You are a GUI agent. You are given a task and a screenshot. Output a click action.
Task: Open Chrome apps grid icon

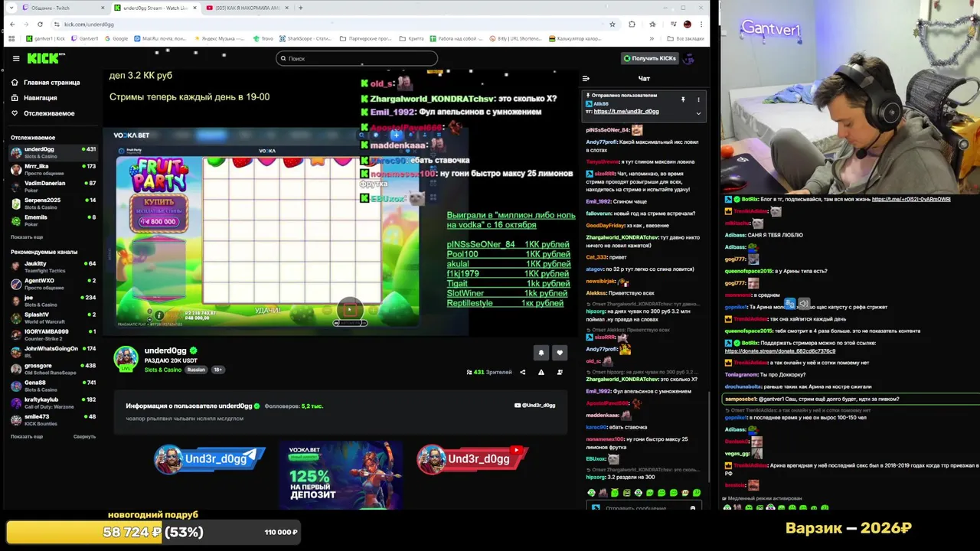[11, 38]
